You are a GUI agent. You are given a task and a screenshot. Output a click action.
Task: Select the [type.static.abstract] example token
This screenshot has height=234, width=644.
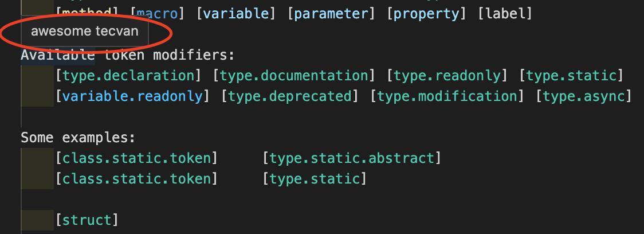coord(352,158)
